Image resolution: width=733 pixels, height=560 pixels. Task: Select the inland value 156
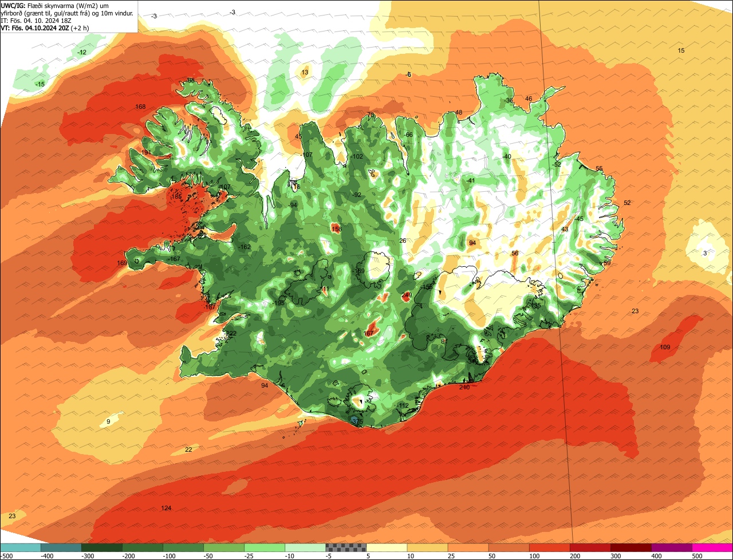[337, 228]
